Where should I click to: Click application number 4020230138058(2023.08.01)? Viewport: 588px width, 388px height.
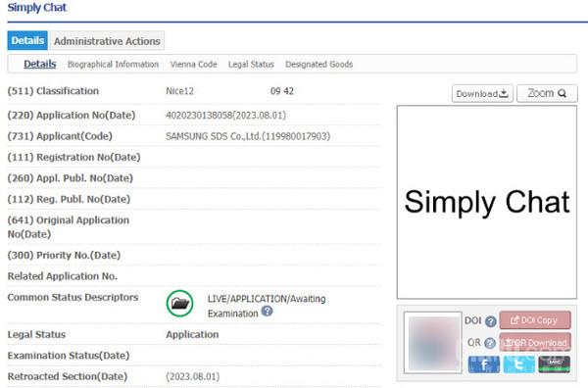point(225,115)
